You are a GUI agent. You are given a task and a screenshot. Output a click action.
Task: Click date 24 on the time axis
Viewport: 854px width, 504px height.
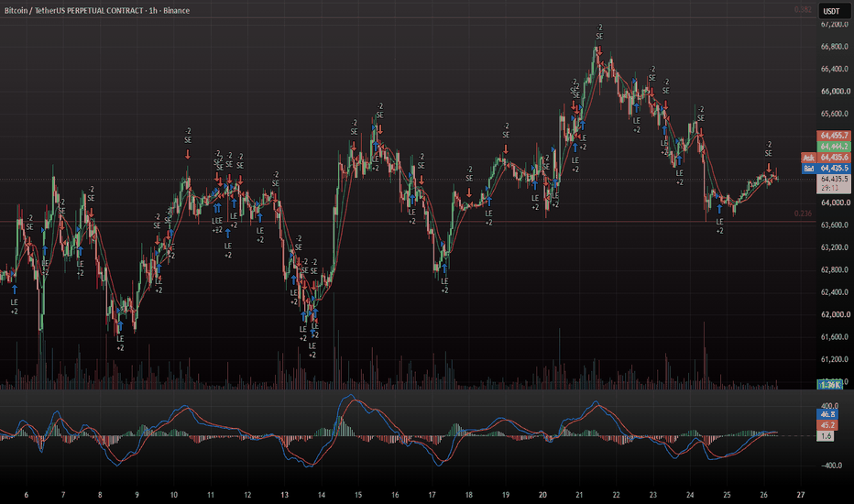(x=689, y=495)
